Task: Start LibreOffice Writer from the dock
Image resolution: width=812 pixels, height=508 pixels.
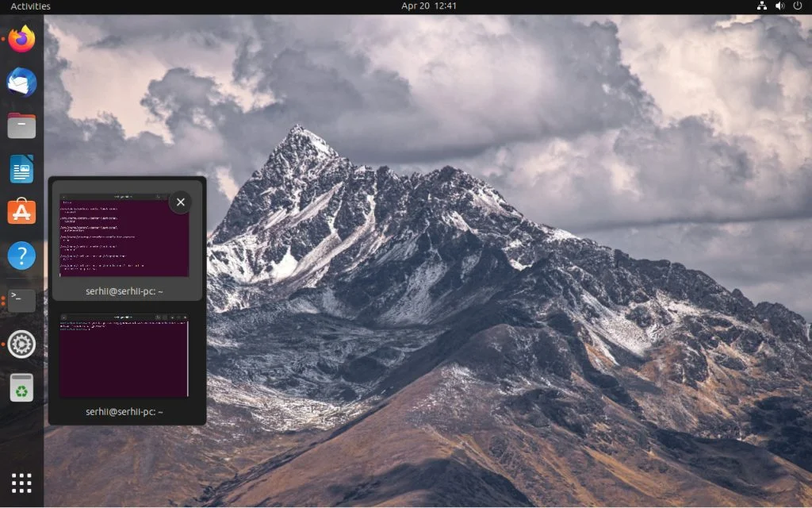Action: tap(20, 168)
